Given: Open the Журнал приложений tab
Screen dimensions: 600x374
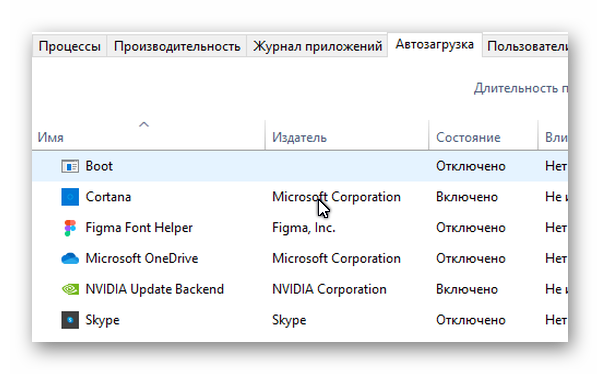Looking at the screenshot, I should tap(317, 46).
